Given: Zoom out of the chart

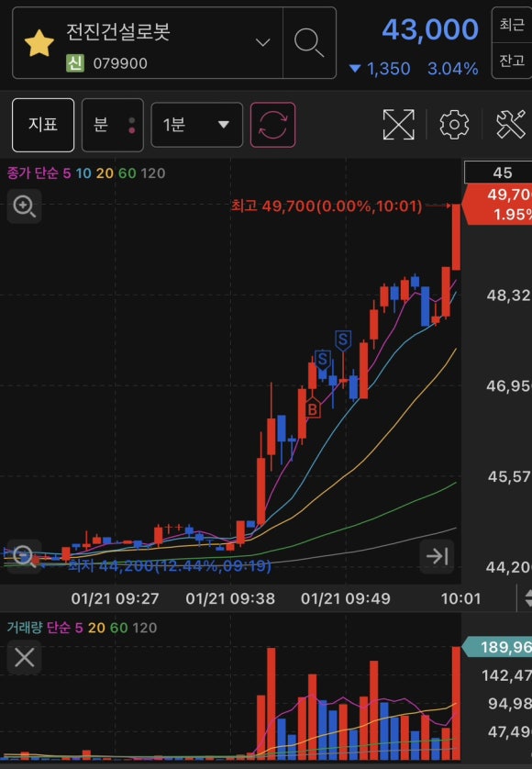Looking at the screenshot, I should pyautogui.click(x=23, y=556).
